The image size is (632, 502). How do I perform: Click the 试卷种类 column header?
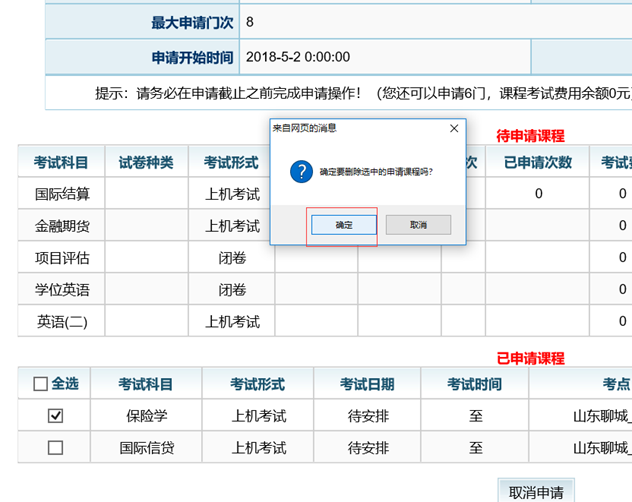(146, 162)
